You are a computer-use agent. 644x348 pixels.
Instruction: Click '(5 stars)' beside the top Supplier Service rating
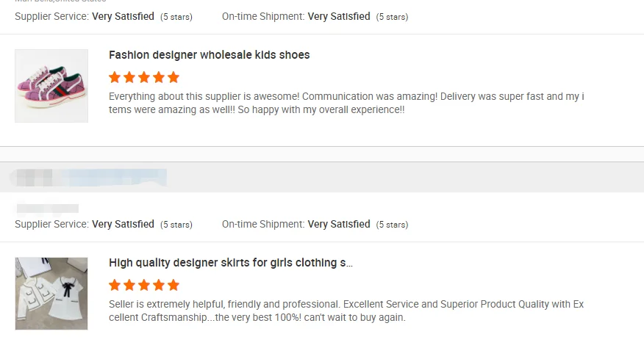tap(176, 17)
